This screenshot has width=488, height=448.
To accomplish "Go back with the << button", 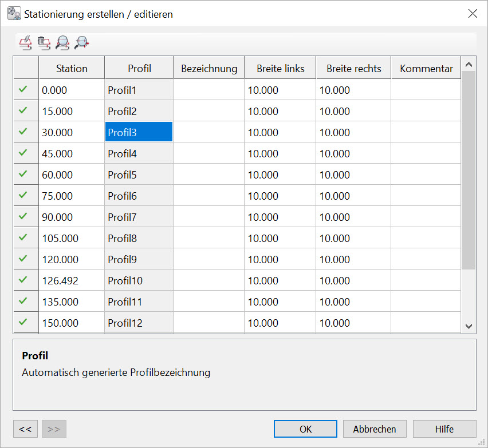I will point(25,429).
